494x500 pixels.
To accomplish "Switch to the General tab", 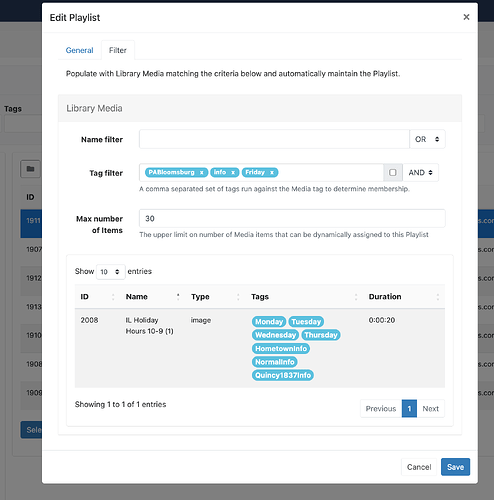I will pos(79,50).
